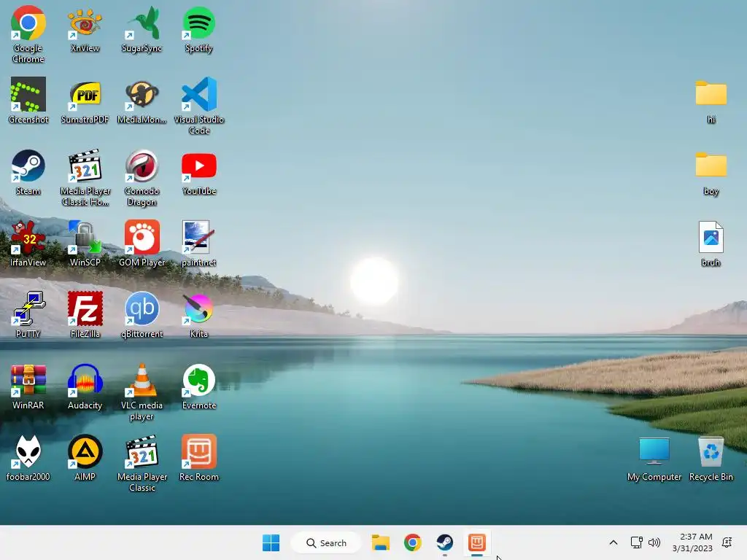Viewport: 747px width, 560px height.
Task: Click the My Computer desktop icon
Action: [654, 458]
